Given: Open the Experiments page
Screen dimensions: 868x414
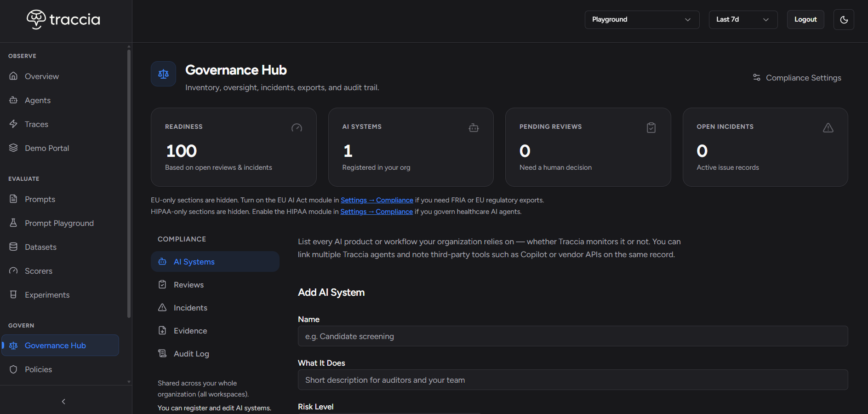Looking at the screenshot, I should pyautogui.click(x=47, y=294).
